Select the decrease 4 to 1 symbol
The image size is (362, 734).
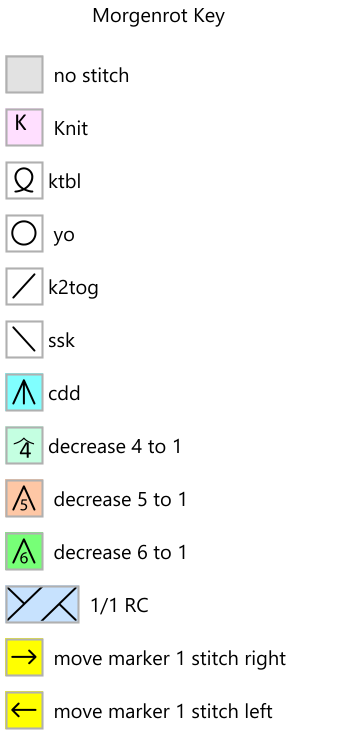[x=24, y=445]
